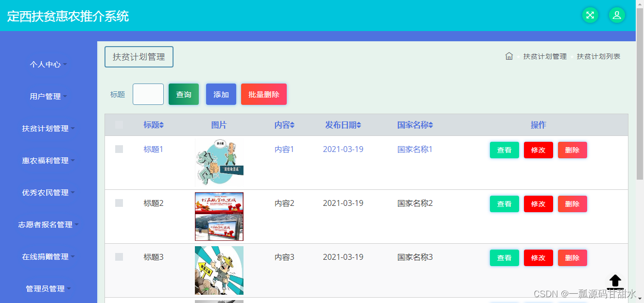Viewport: 644px width, 303px height.
Task: Jump to top with the up arrow icon
Action: coord(615,281)
